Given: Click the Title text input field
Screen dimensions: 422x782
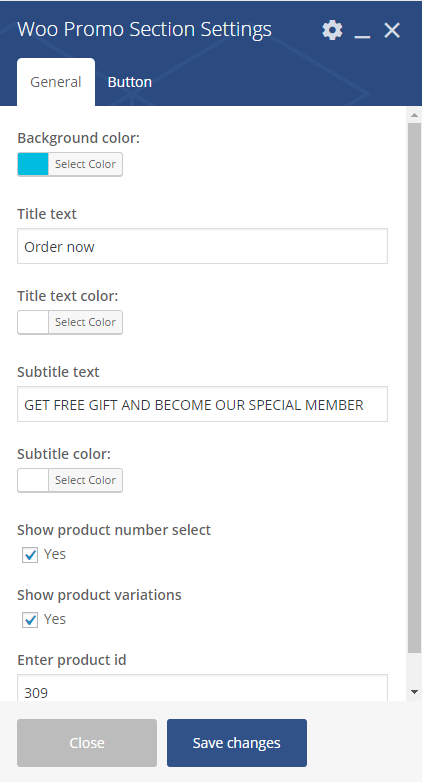Looking at the screenshot, I should [x=203, y=246].
